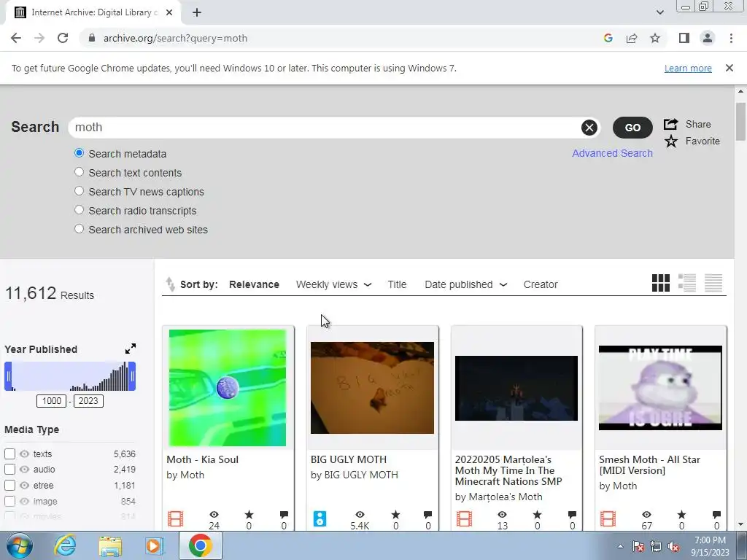Close the Internet Archive tab
Screen dimensions: 747x560
pyautogui.click(x=169, y=13)
